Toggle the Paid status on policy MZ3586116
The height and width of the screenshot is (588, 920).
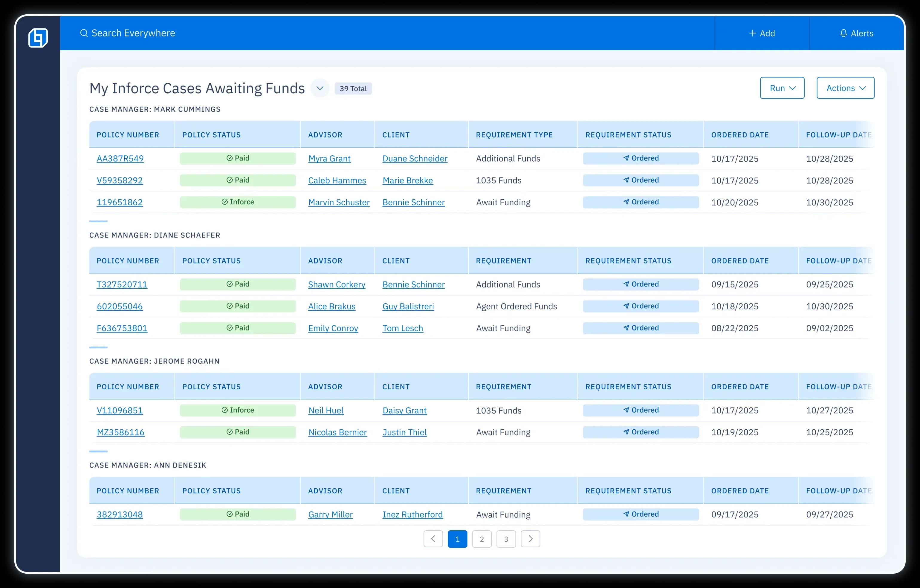[238, 432]
